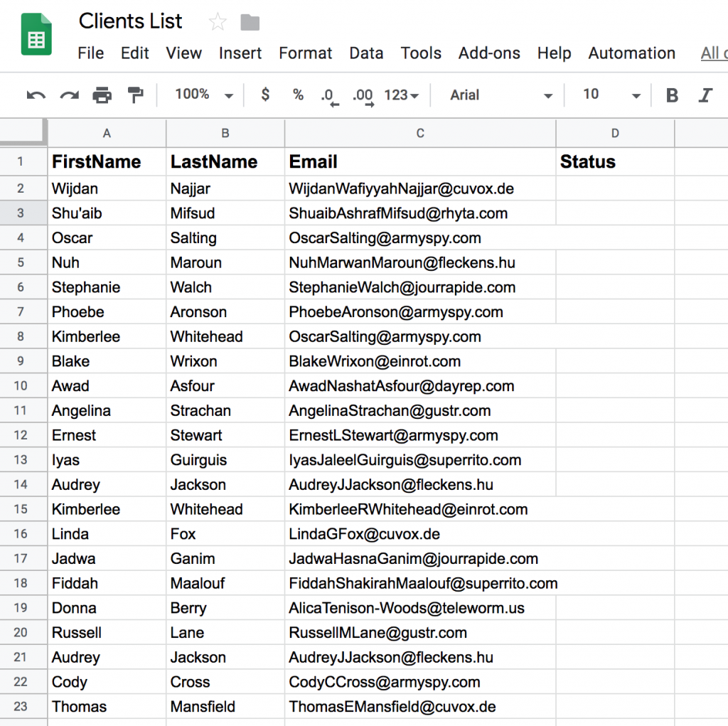Select the Status header cell
The width and height of the screenshot is (728, 726).
[615, 161]
